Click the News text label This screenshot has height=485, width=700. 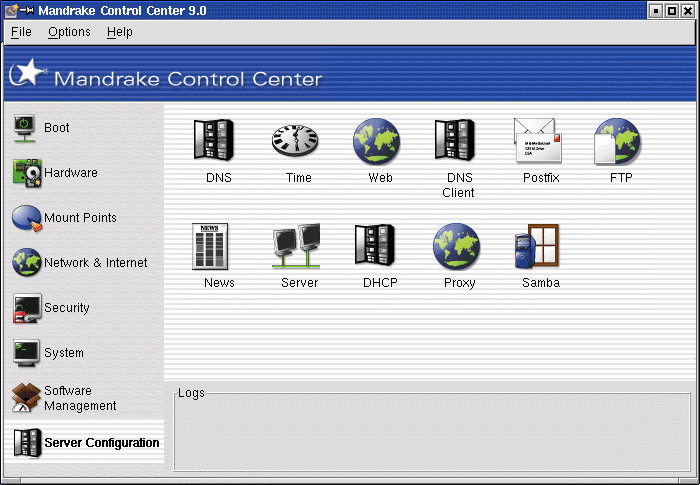pos(219,283)
